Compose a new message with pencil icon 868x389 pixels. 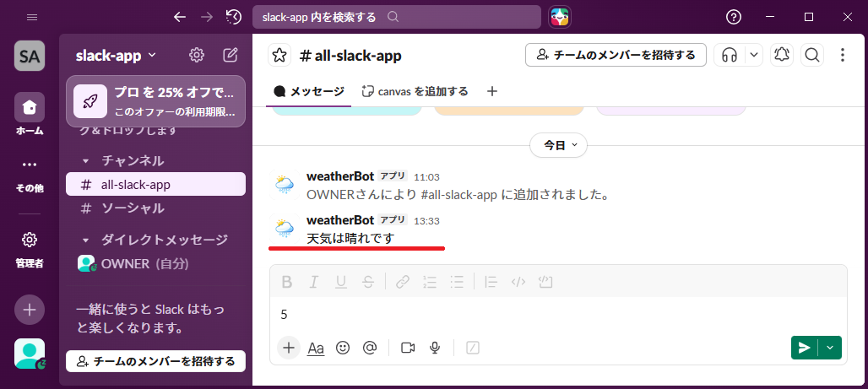[231, 56]
